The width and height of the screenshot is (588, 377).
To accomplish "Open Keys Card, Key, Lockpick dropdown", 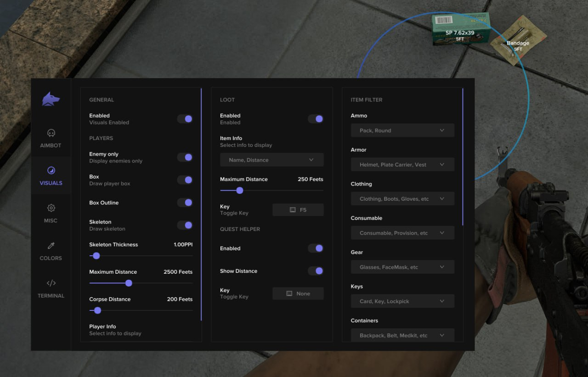I will (402, 301).
